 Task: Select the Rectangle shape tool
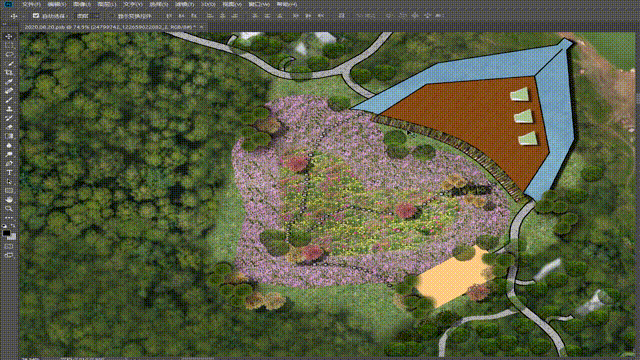pos(9,191)
